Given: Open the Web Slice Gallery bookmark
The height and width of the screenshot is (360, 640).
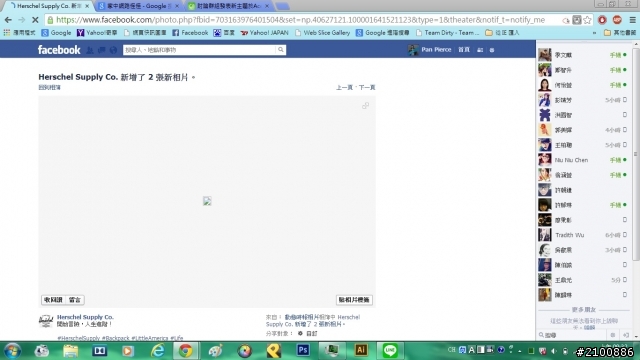Looking at the screenshot, I should click(x=322, y=33).
